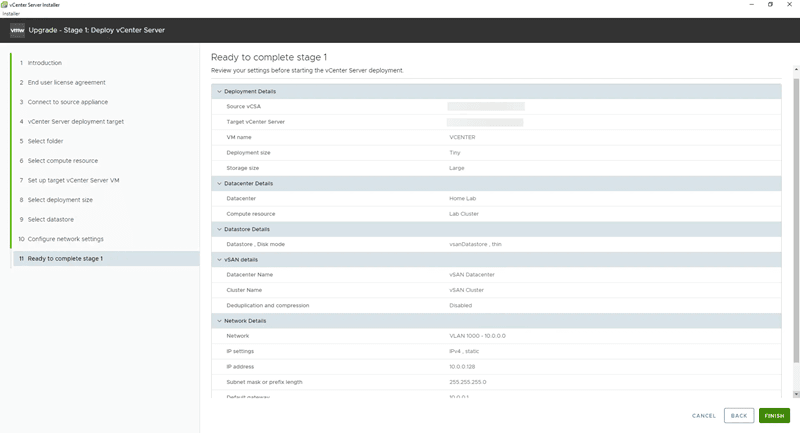The height and width of the screenshot is (433, 800).
Task: Click the Deployment size value Tiny
Action: pos(455,152)
